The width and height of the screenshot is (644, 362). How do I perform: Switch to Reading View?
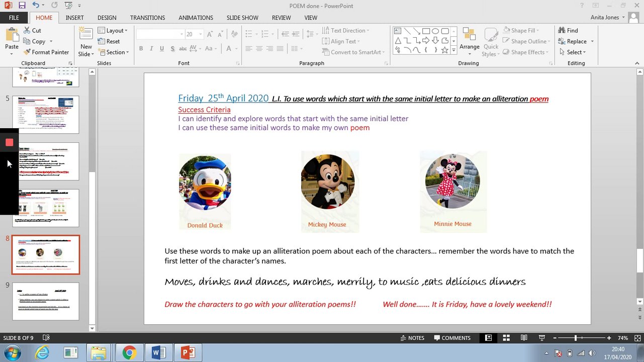[x=524, y=338]
